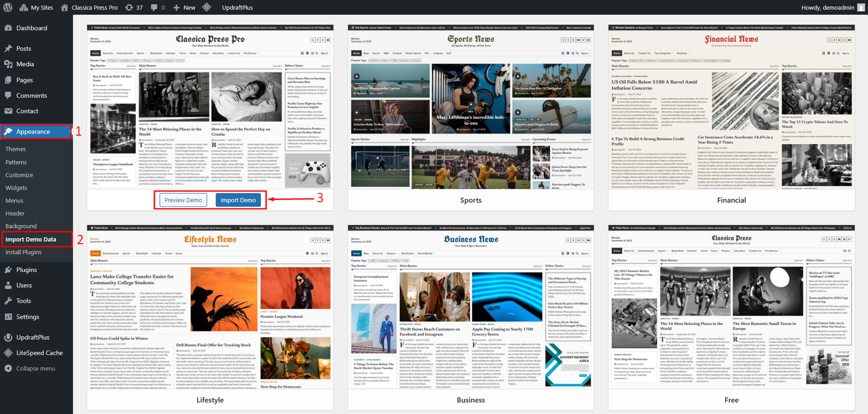Viewport: 868px width, 414px height.
Task: Expand the New content dropdown
Action: [184, 8]
